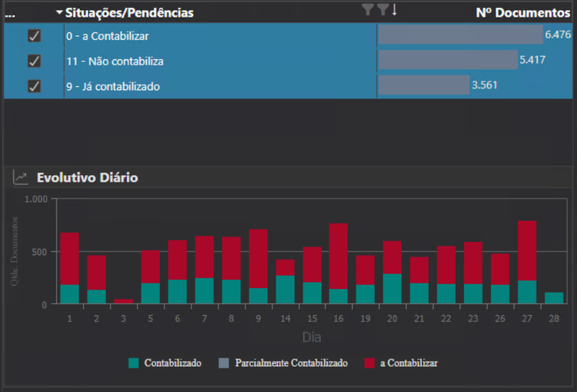Viewport: 577px width, 392px height.
Task: Click the Contabilizado teal legend swatch
Action: [133, 363]
